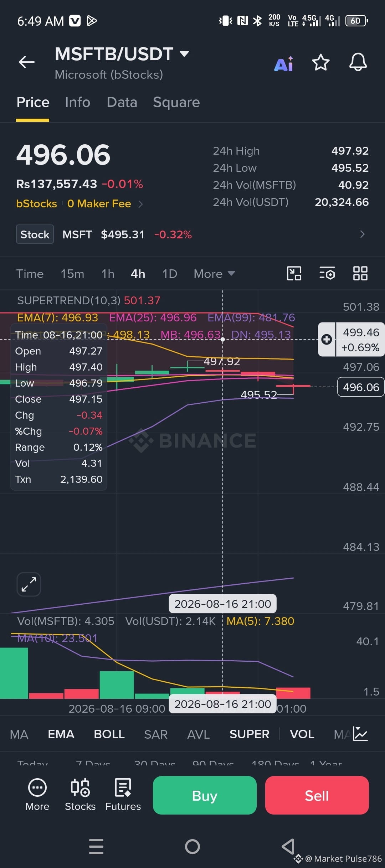Select the 1h chart interval

click(108, 274)
